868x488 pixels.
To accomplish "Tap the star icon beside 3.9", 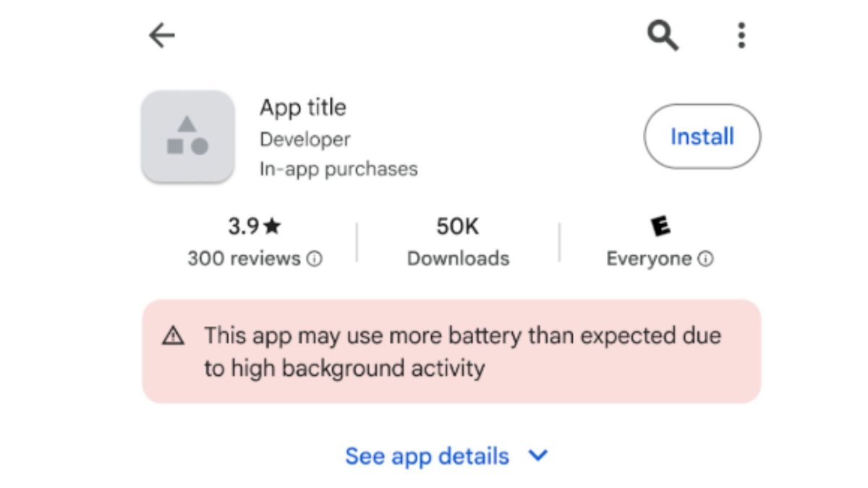I will pyautogui.click(x=272, y=227).
